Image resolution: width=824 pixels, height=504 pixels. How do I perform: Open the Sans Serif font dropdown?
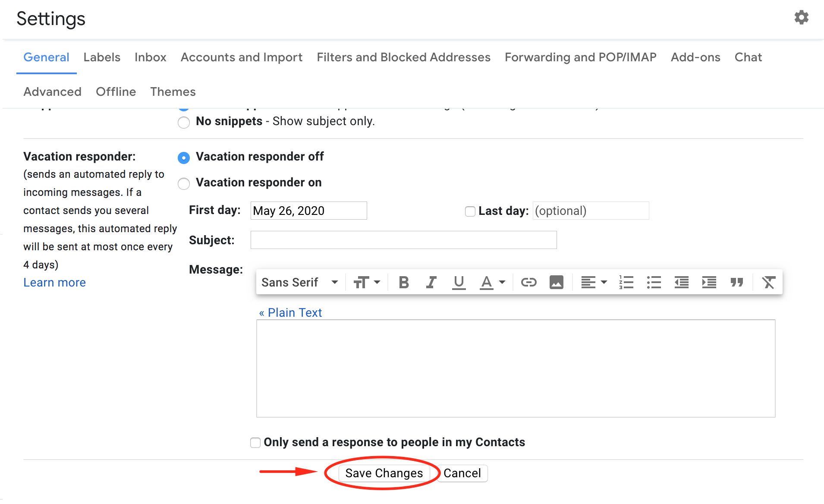pos(299,282)
